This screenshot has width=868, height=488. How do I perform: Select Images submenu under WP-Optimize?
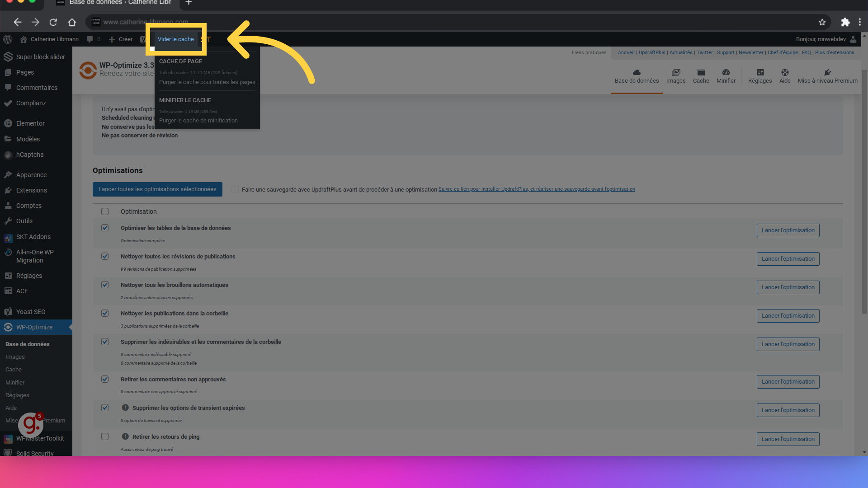(15, 357)
